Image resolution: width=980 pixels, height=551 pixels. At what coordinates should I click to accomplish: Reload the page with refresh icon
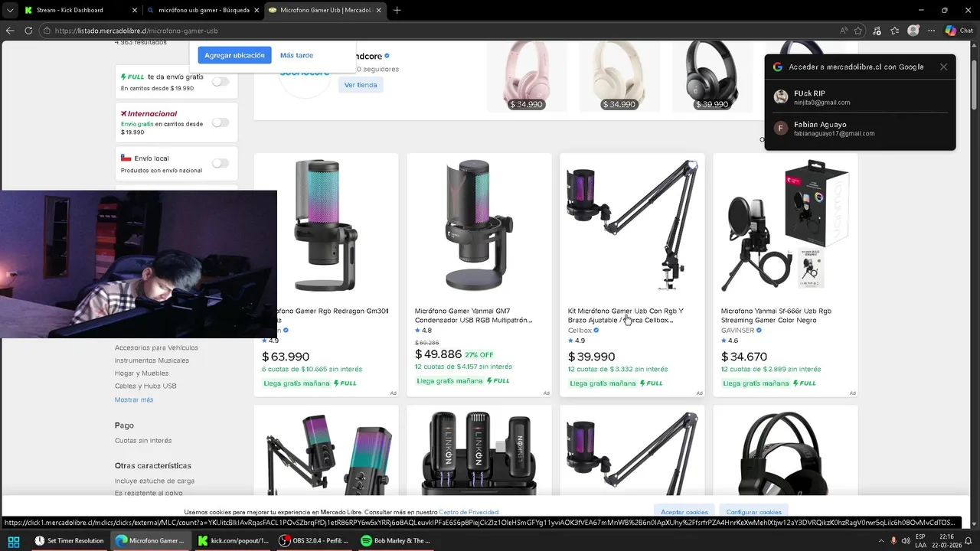28,31
